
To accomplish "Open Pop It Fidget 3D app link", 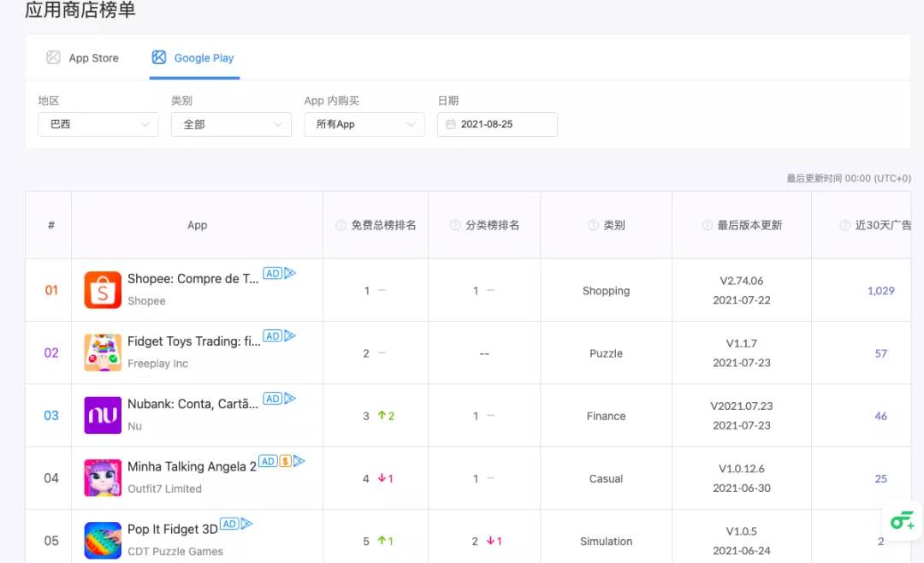I will pos(173,530).
